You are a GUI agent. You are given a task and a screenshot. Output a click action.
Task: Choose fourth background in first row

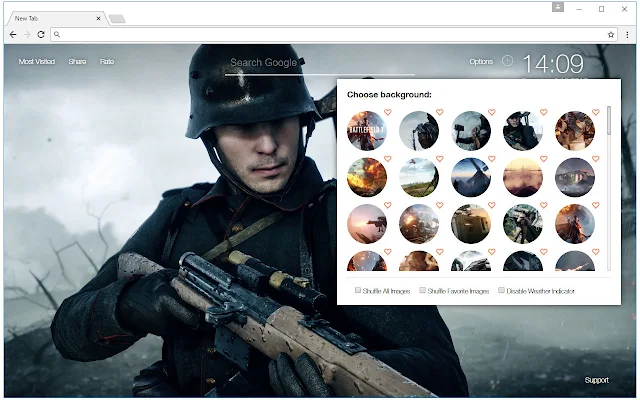point(523,131)
